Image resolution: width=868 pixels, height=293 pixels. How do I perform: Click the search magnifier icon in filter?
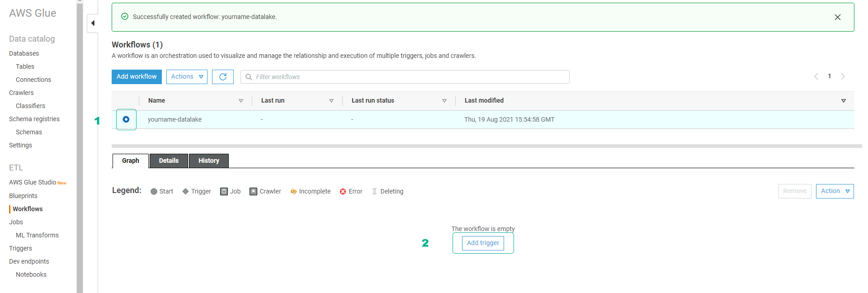pyautogui.click(x=249, y=77)
